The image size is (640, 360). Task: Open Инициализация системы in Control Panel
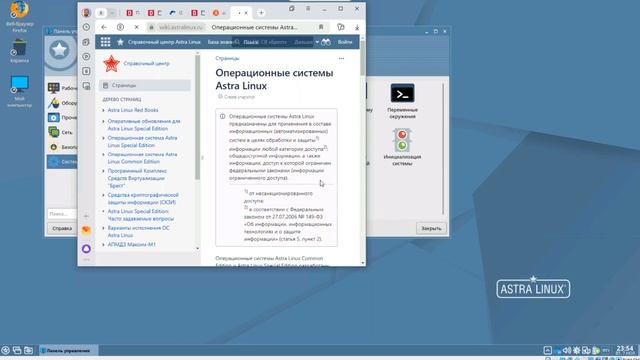tap(402, 147)
